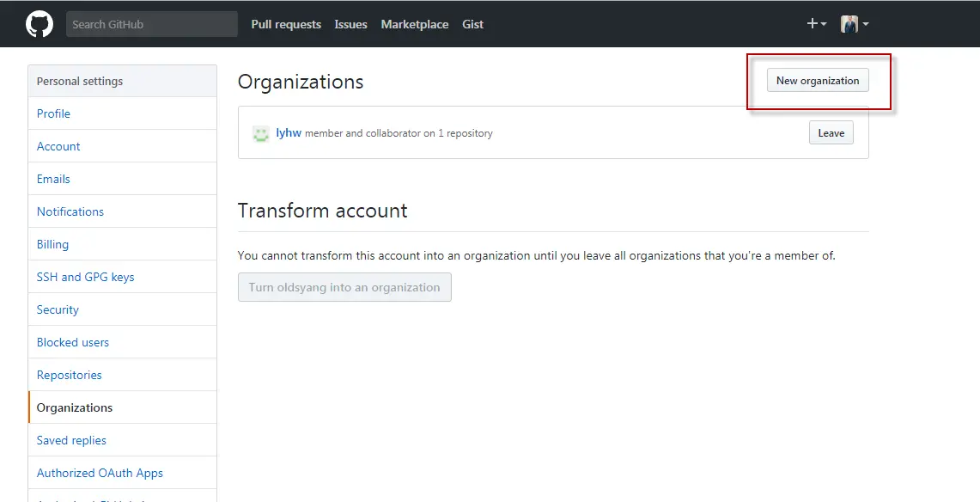The width and height of the screenshot is (980, 502).
Task: Click Turn oldsyang into an organization
Action: [x=344, y=288]
